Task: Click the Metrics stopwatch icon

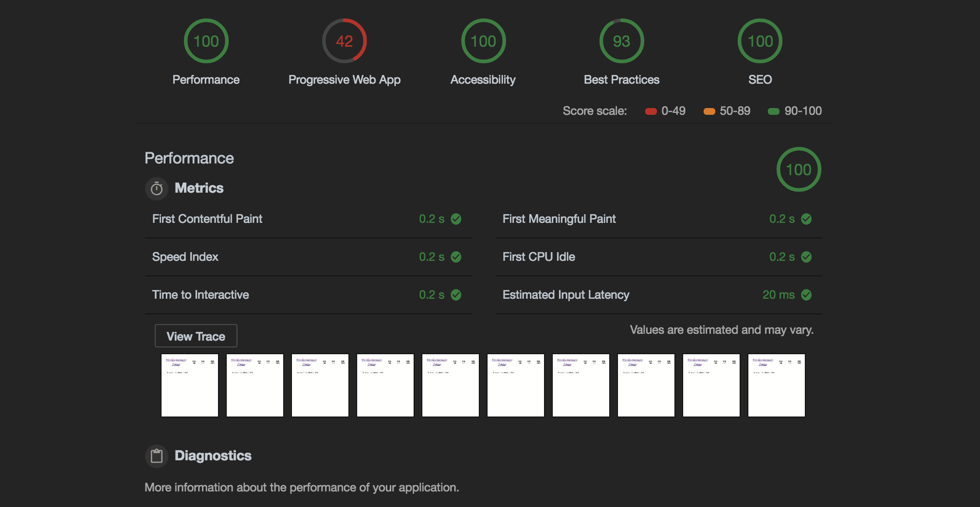Action: [157, 188]
